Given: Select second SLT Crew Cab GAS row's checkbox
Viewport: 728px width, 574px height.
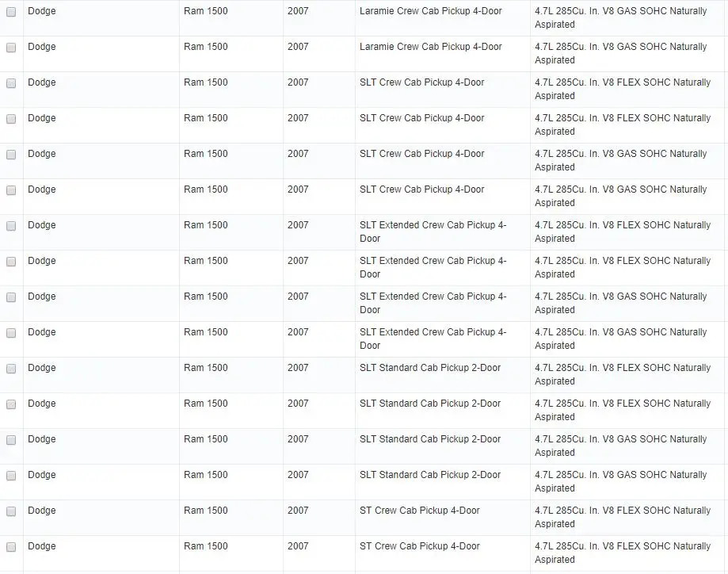Looking at the screenshot, I should 11,190.
